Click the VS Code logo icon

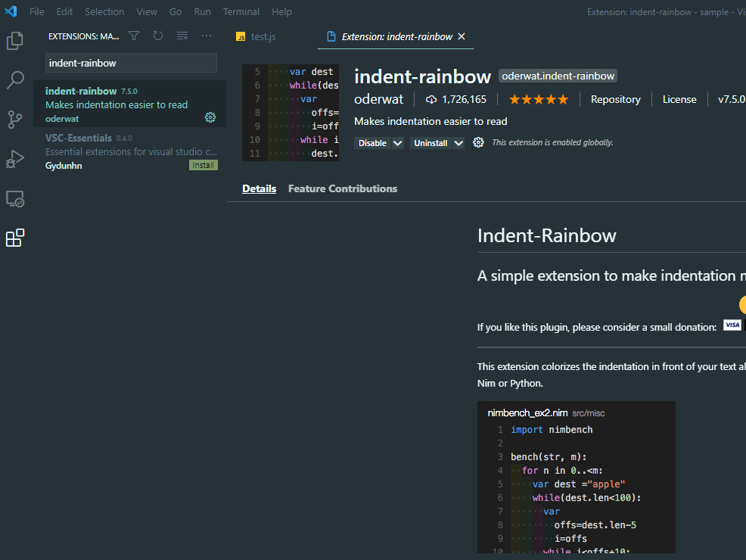(x=11, y=11)
